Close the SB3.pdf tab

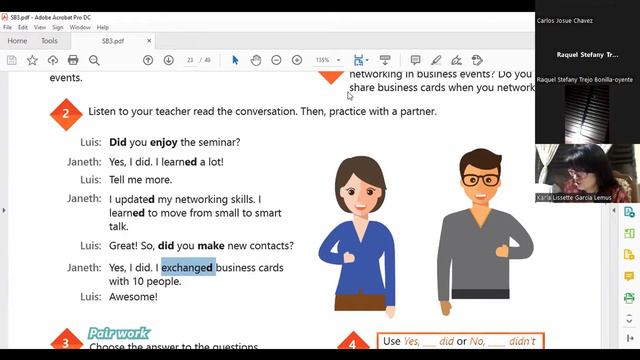pos(149,41)
